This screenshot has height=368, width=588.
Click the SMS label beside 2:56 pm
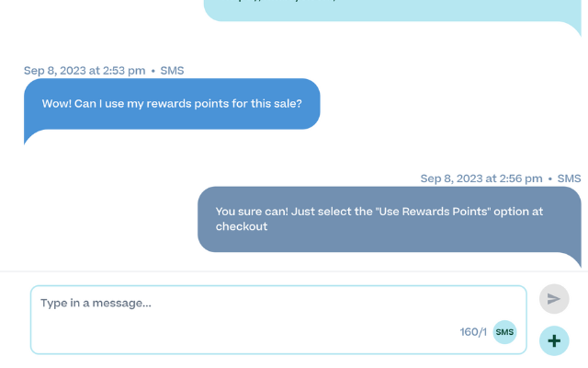(x=569, y=178)
